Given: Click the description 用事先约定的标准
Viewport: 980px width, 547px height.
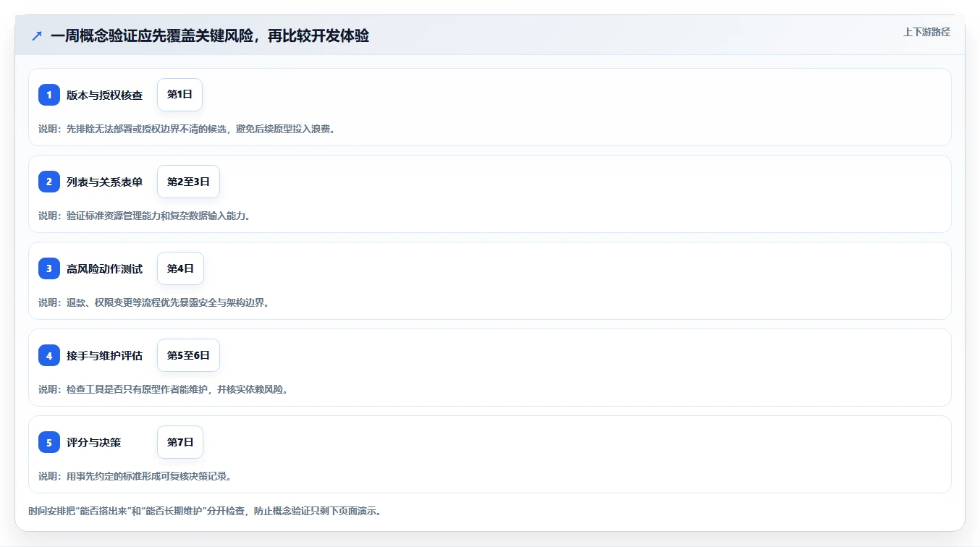Looking at the screenshot, I should (135, 476).
